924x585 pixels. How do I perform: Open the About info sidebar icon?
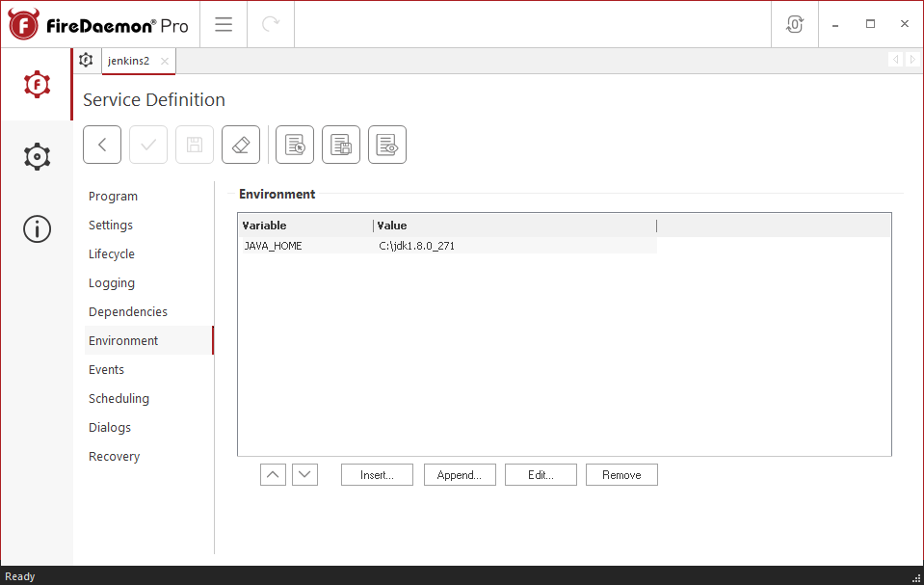(37, 228)
